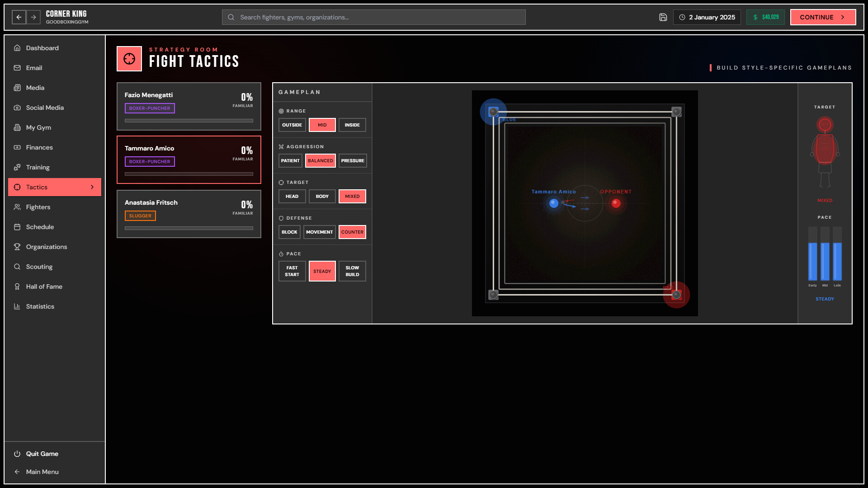Save the game using the floppy disk icon
Image resolution: width=868 pixels, height=488 pixels.
[x=663, y=17]
